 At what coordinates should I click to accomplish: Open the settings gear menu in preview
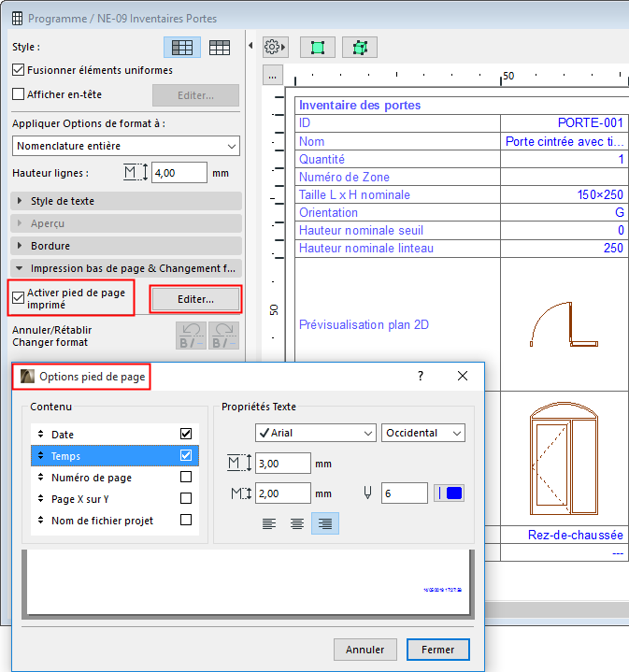pos(275,47)
